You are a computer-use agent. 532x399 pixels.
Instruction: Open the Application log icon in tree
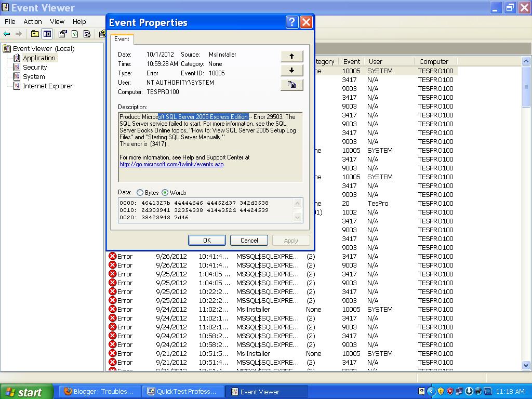pos(17,58)
